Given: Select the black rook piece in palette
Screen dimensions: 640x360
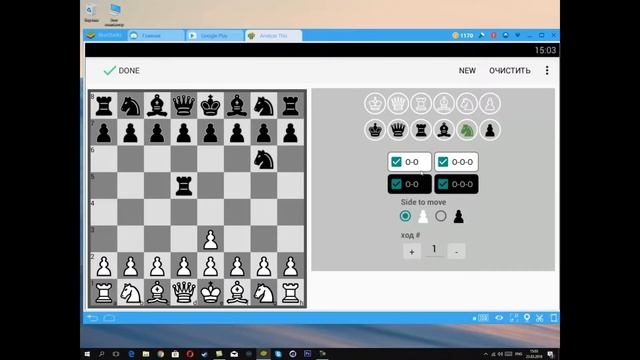Looking at the screenshot, I should click(x=421, y=130).
